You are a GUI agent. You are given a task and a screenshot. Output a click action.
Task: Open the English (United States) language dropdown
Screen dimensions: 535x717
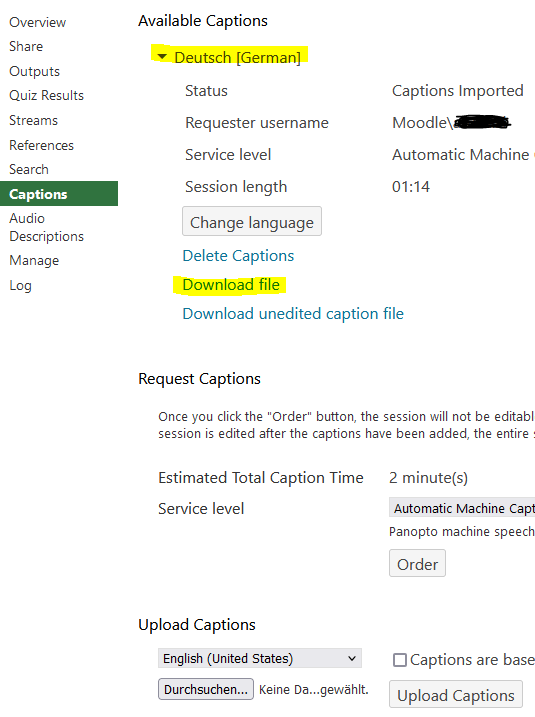260,658
